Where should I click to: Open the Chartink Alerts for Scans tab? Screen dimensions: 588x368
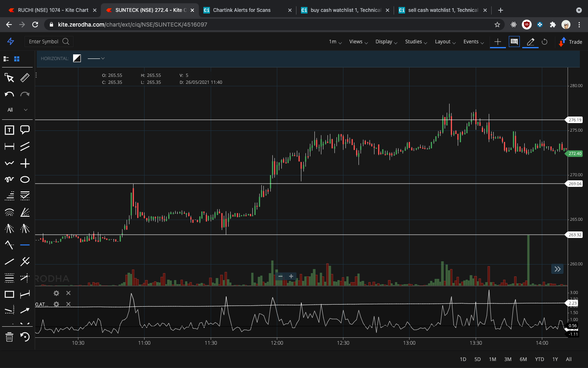pyautogui.click(x=241, y=10)
